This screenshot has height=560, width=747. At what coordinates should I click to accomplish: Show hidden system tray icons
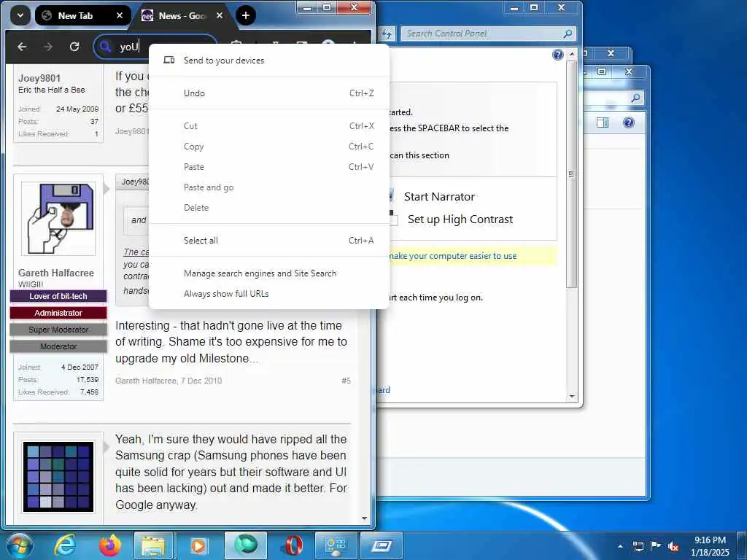[620, 546]
